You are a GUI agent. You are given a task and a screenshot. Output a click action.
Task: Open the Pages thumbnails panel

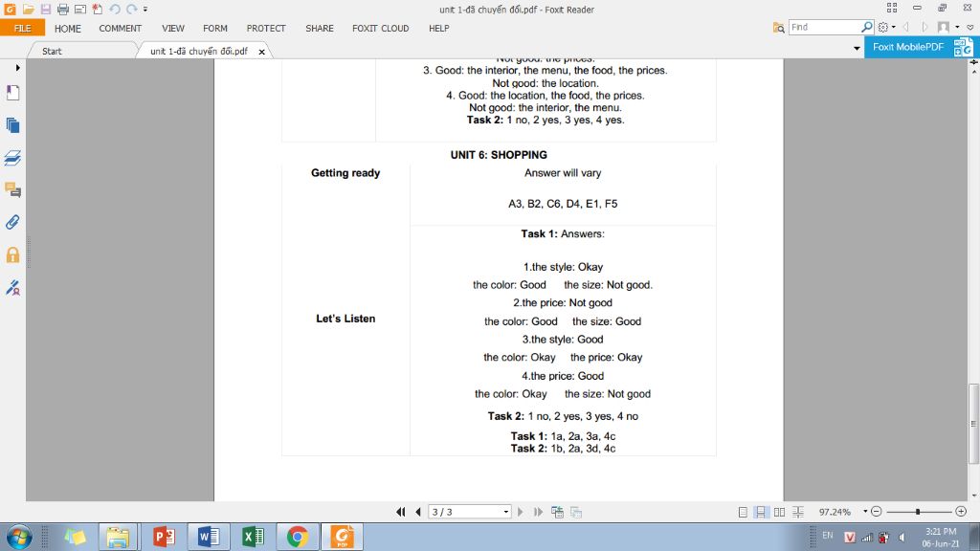[x=12, y=125]
